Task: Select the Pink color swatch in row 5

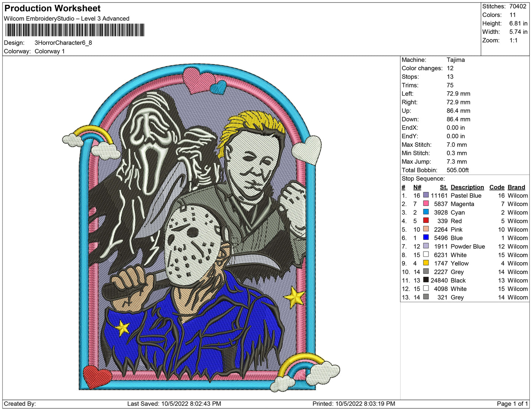Action: pos(426,229)
